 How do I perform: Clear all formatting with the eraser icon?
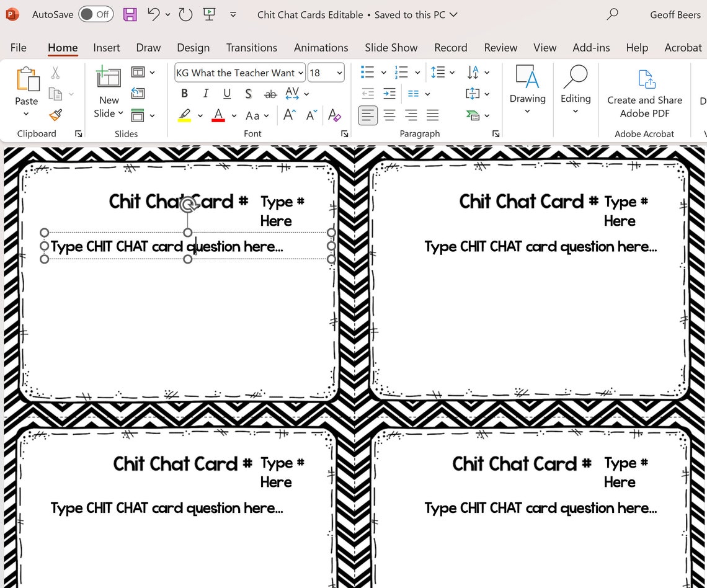334,115
